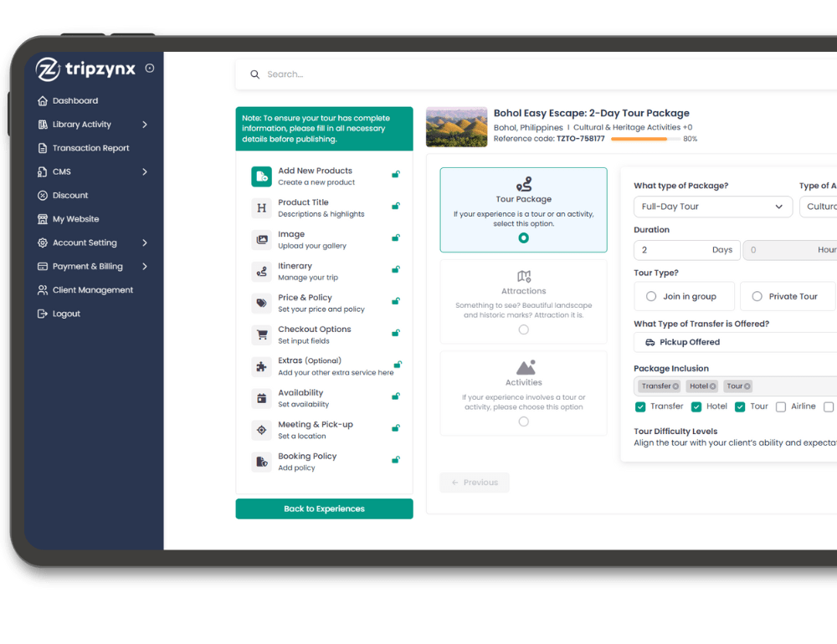
Task: Click the Back to Experiences button
Action: [x=324, y=509]
